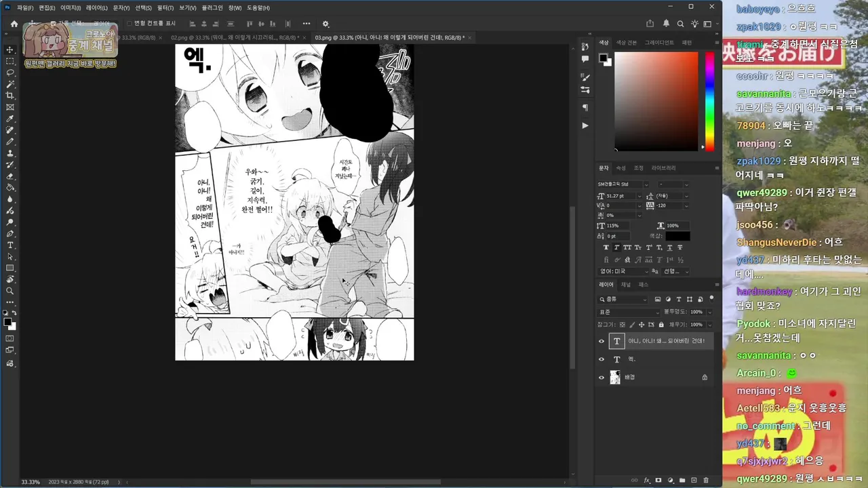
Task: Hide the 배경 background layer
Action: [601, 378]
